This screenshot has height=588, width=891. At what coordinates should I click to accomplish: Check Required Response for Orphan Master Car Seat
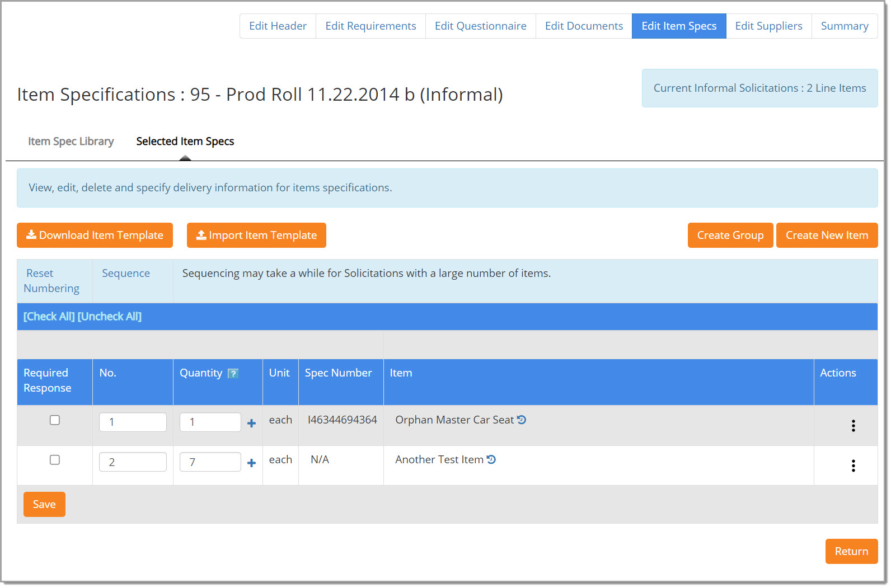(x=55, y=420)
